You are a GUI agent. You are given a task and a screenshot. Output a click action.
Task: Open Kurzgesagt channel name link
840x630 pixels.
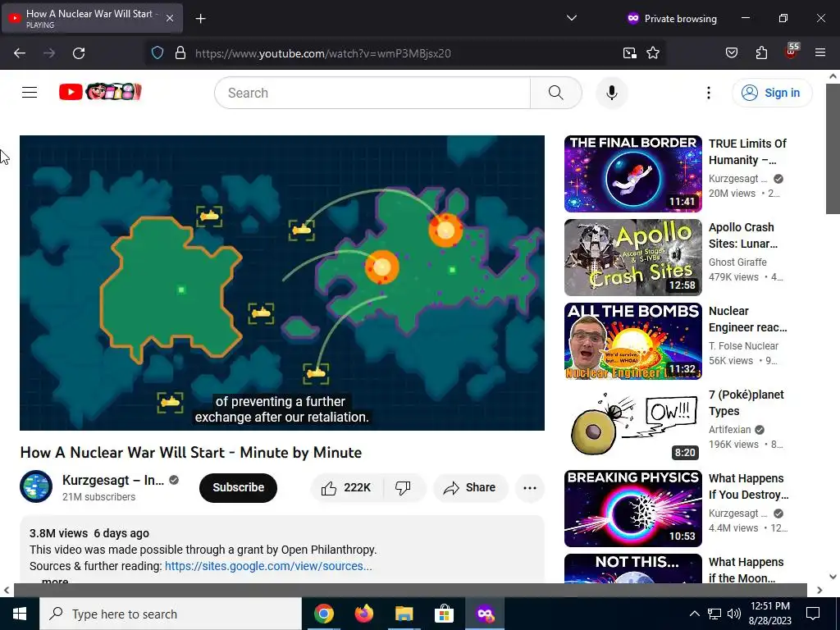tap(113, 480)
